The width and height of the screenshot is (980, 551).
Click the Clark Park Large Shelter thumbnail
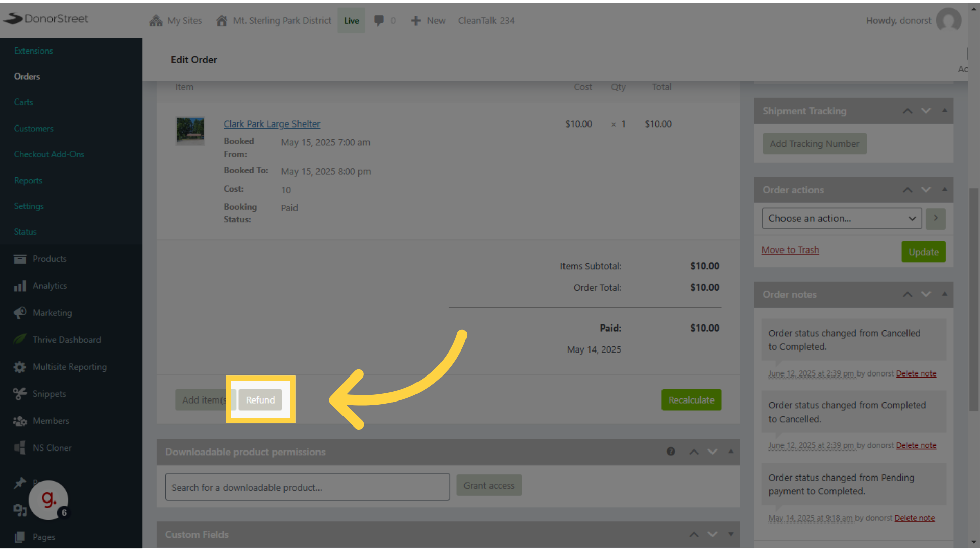click(x=190, y=131)
